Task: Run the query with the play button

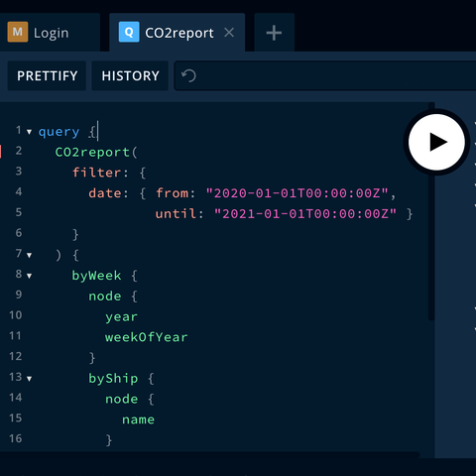Action: 436,142
